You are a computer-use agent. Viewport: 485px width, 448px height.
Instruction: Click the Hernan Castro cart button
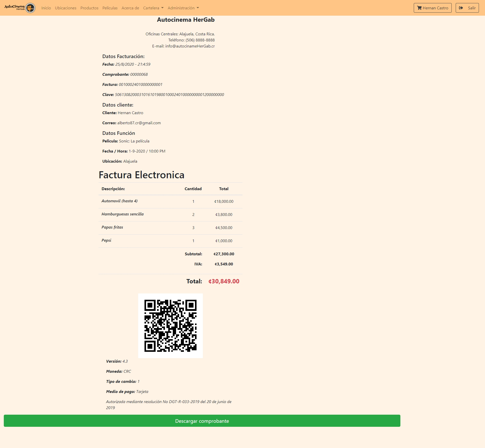(432, 8)
